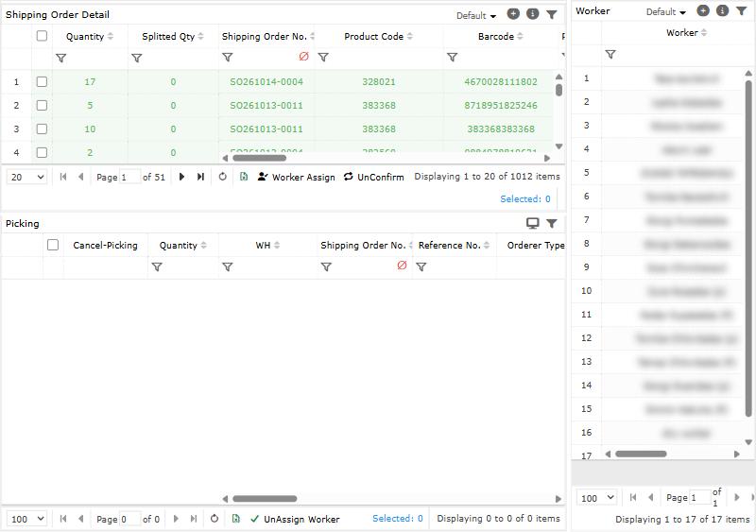Clear the Picking Shipping Order No. filter
The height and width of the screenshot is (532, 756).
(x=402, y=266)
